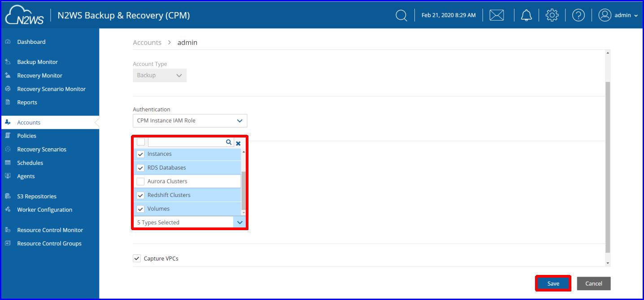Click the Backup Monitor sidebar icon
Image resolution: width=644 pixels, height=300 pixels.
tap(8, 62)
